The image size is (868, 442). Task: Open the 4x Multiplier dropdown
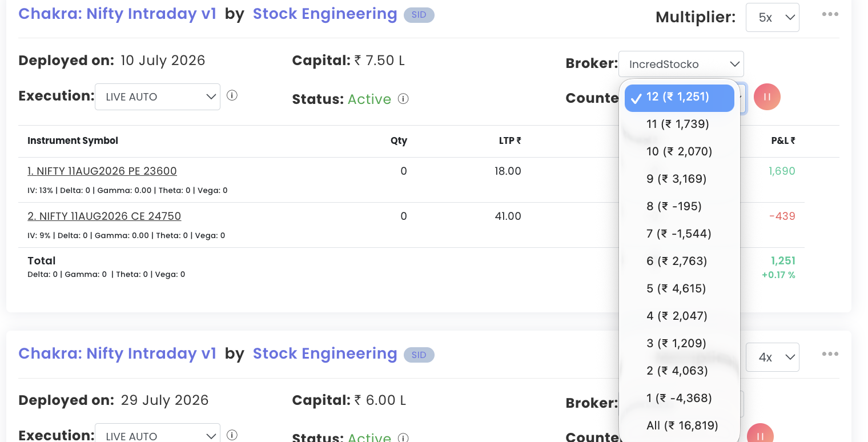pyautogui.click(x=773, y=357)
